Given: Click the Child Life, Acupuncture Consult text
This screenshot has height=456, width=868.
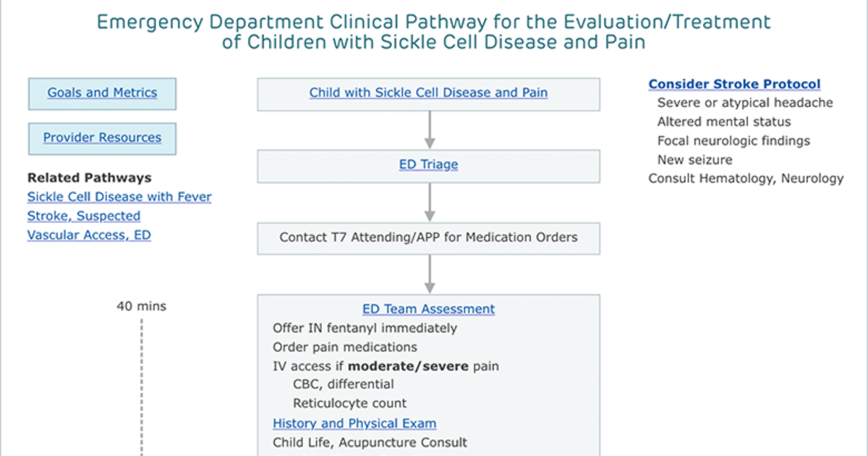Looking at the screenshot, I should coord(370,442).
